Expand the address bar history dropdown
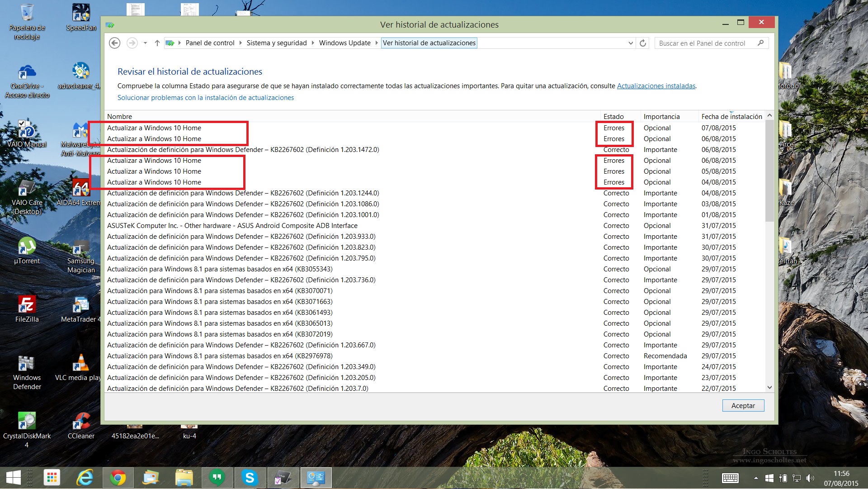The image size is (868, 489). pos(631,43)
